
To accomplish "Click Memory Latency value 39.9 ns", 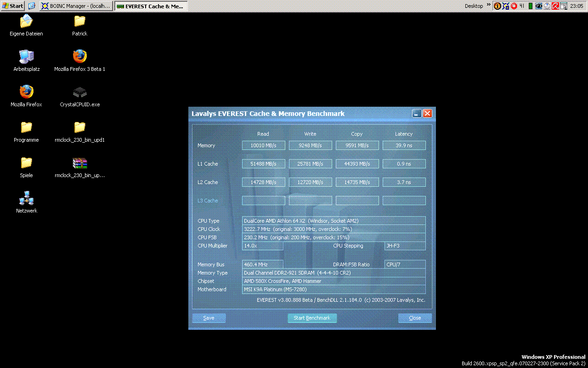I will (404, 145).
